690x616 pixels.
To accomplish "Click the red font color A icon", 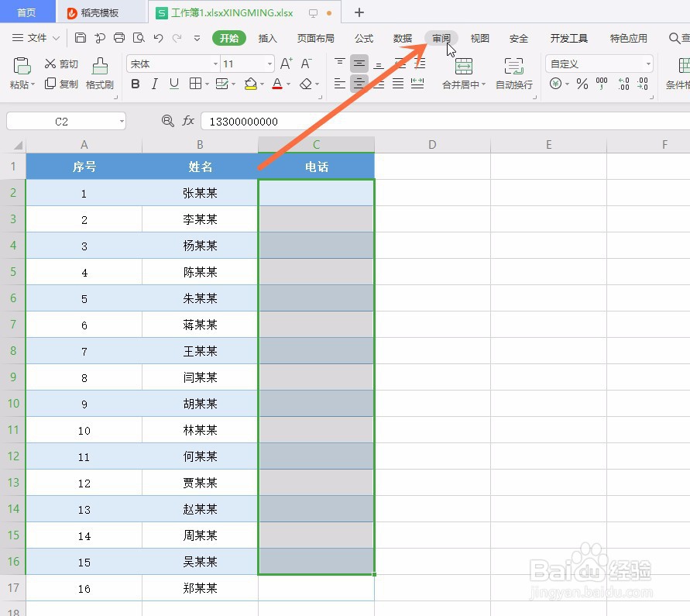I will 277,83.
